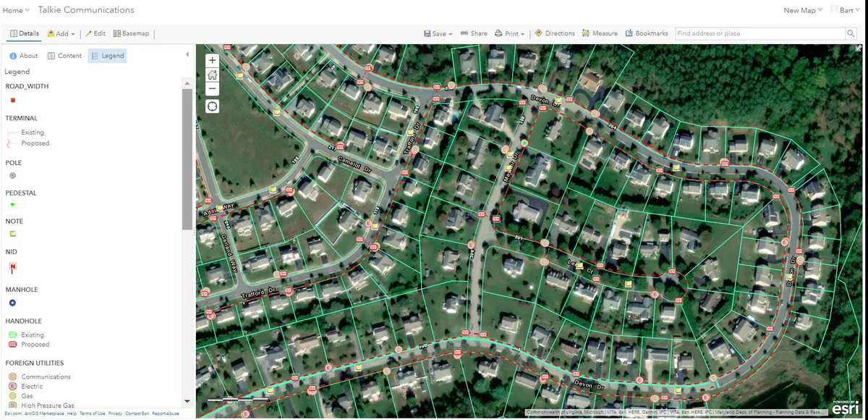Click the Report Abuse link
Screen dimensions: 868x420
166,413
